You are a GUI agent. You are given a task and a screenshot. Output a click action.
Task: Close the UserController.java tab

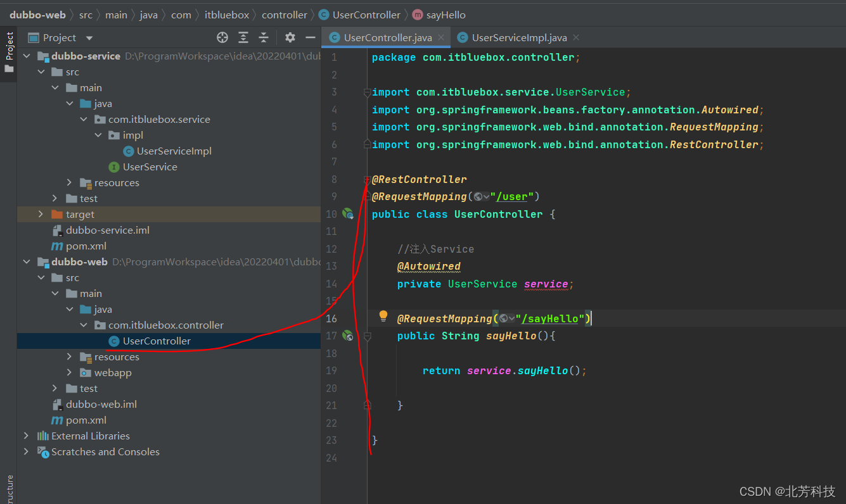(442, 37)
